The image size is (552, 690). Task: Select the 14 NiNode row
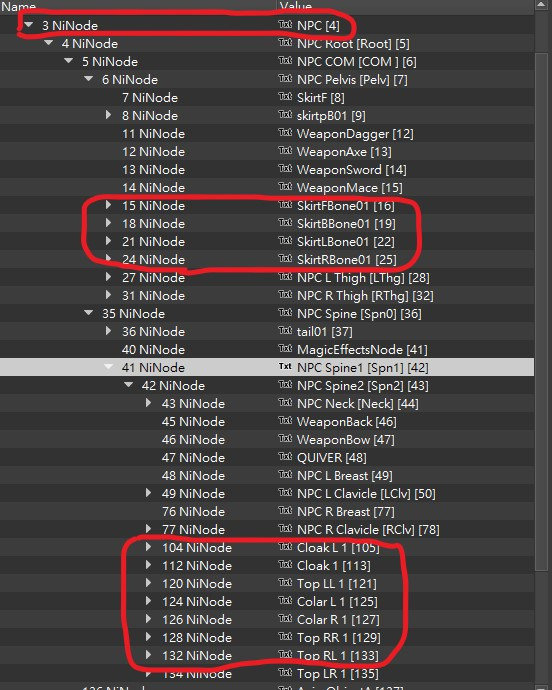coord(267,187)
